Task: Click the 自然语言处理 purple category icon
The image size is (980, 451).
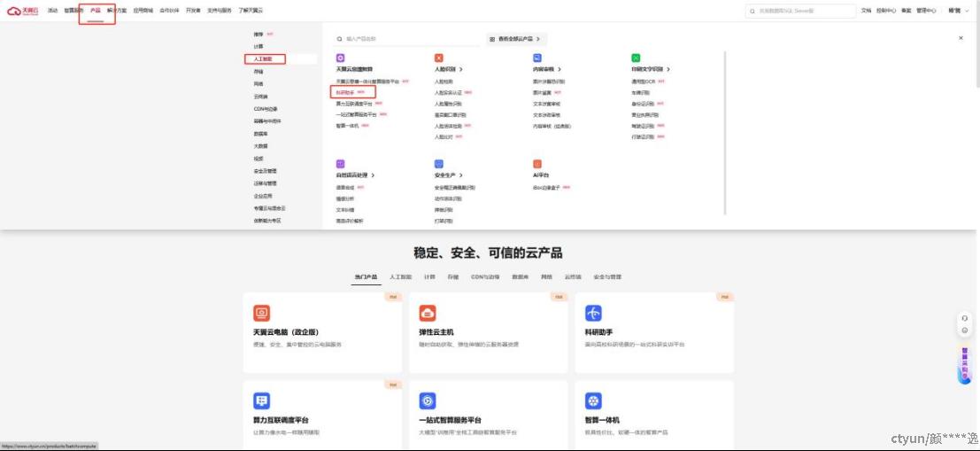Action: click(x=340, y=164)
